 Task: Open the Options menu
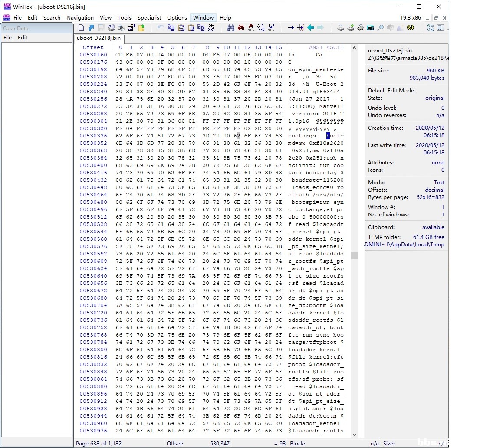click(177, 18)
